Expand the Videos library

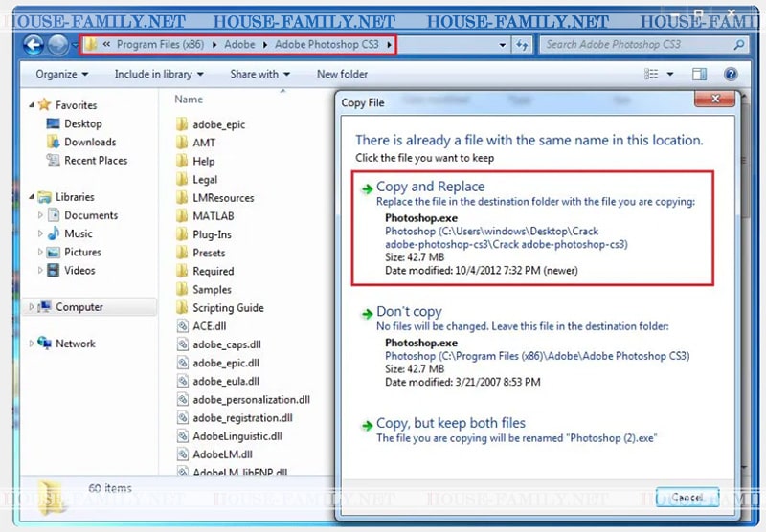click(x=40, y=271)
